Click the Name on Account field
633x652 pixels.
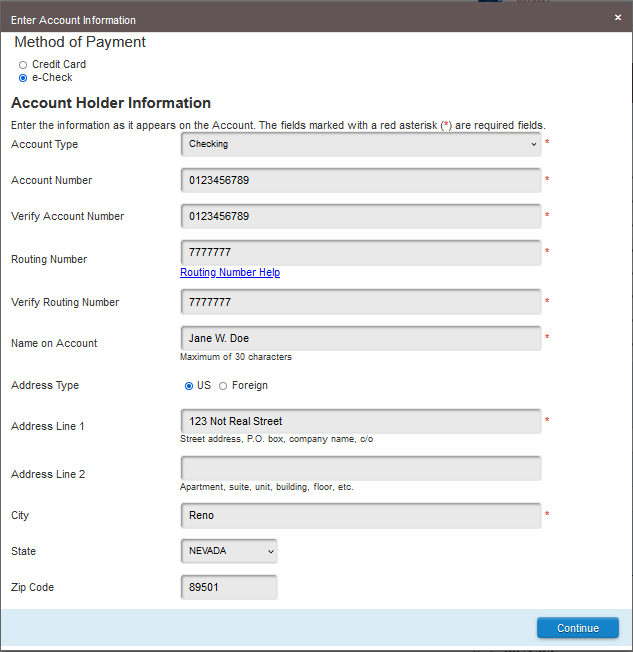[x=361, y=338]
